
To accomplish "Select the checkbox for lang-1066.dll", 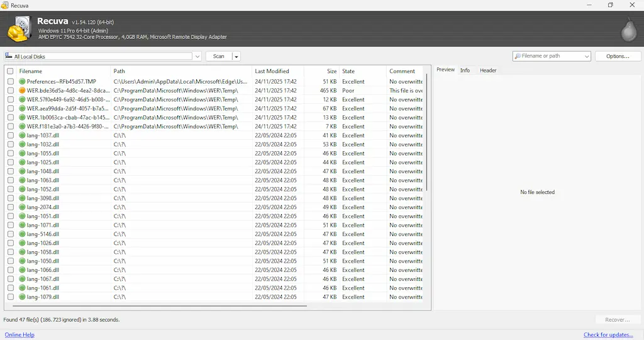I will pos(11,270).
